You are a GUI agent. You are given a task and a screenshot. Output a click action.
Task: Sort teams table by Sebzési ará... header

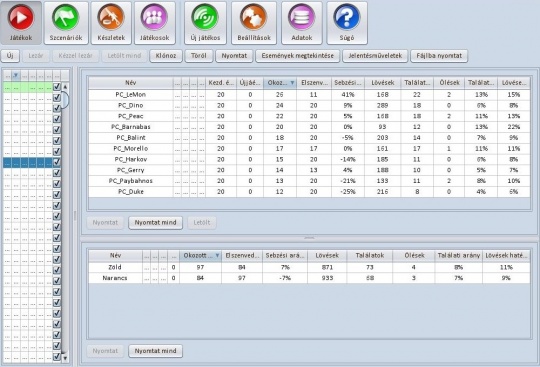coord(285,255)
